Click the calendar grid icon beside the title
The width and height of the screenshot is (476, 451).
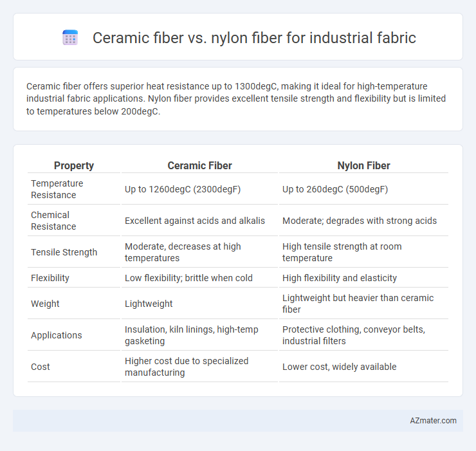coord(70,38)
